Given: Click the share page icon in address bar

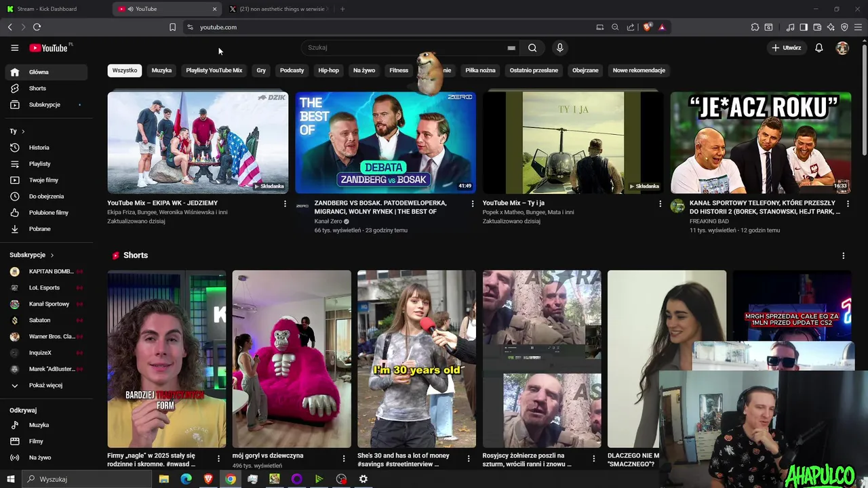Looking at the screenshot, I should point(631,27).
